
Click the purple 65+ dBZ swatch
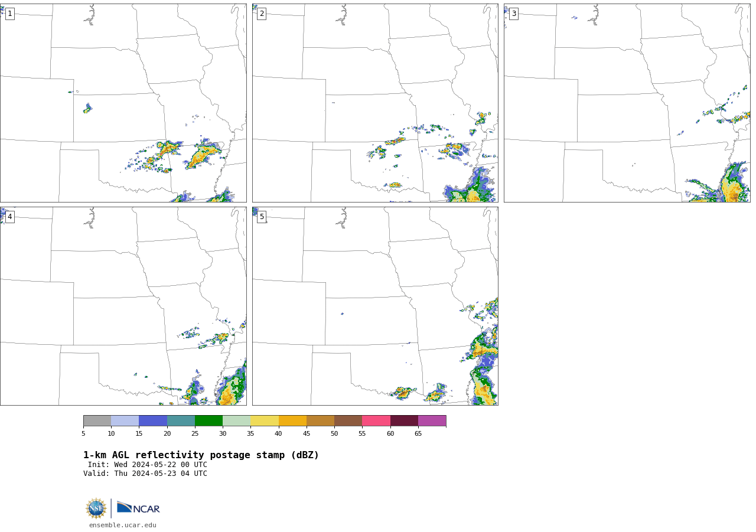point(432,420)
